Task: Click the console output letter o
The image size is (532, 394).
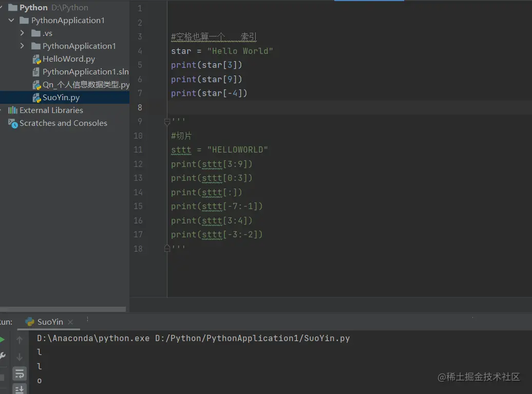Action: click(40, 381)
